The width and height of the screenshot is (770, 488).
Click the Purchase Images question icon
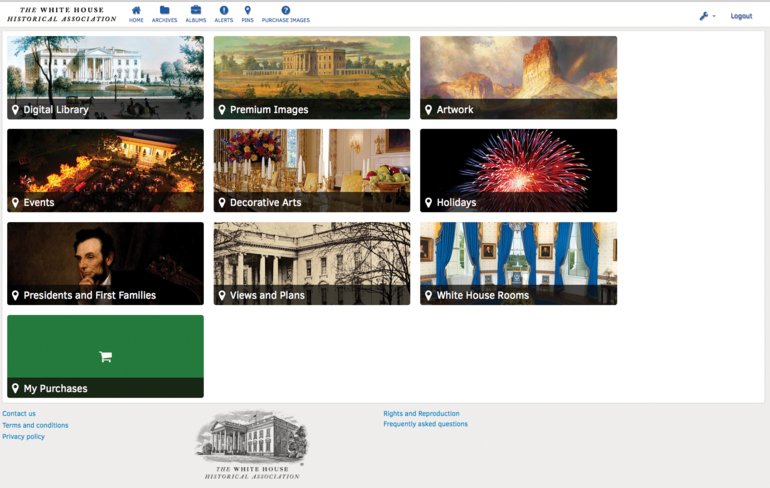pyautogui.click(x=285, y=10)
